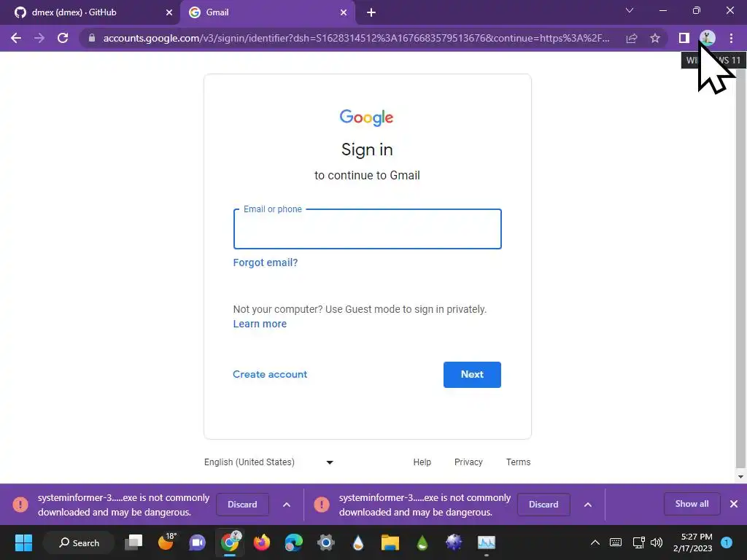Image resolution: width=747 pixels, height=560 pixels.
Task: Open the weather widget showing 18°
Action: [166, 542]
